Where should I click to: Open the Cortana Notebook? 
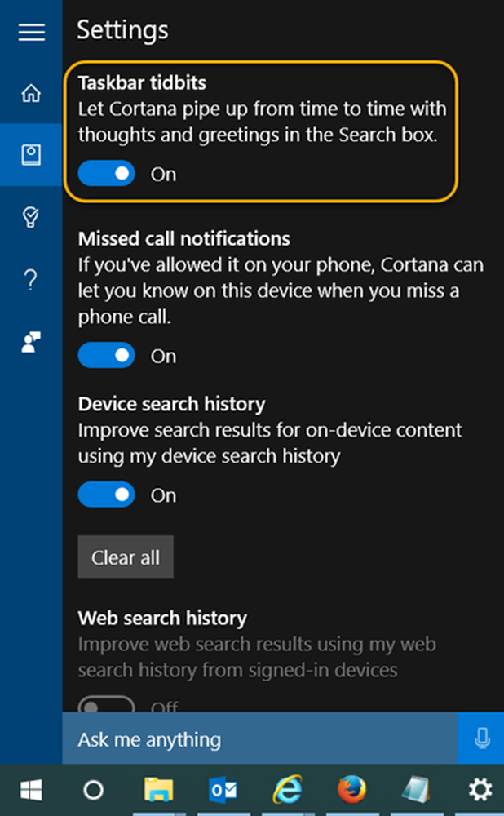coord(31,155)
